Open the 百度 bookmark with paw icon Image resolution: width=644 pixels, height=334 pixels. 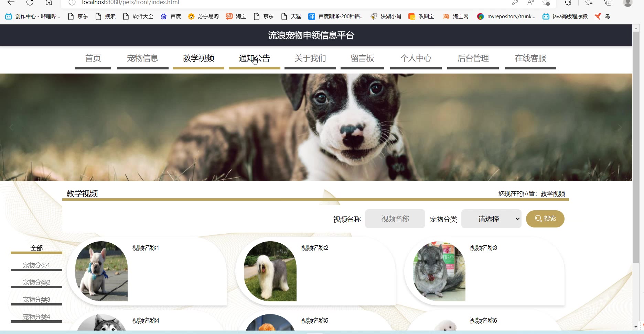pyautogui.click(x=171, y=16)
